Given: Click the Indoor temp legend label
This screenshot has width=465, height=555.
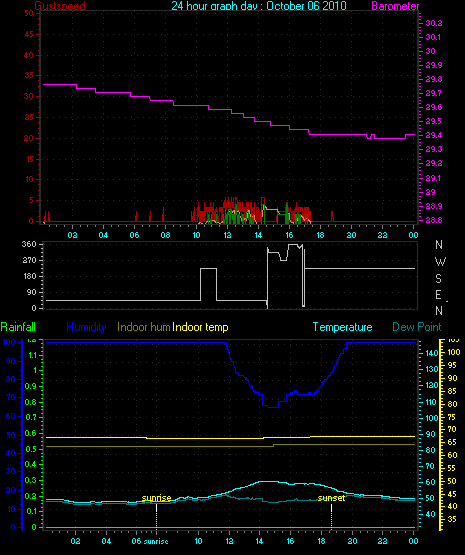Looking at the screenshot, I should pos(200,327).
